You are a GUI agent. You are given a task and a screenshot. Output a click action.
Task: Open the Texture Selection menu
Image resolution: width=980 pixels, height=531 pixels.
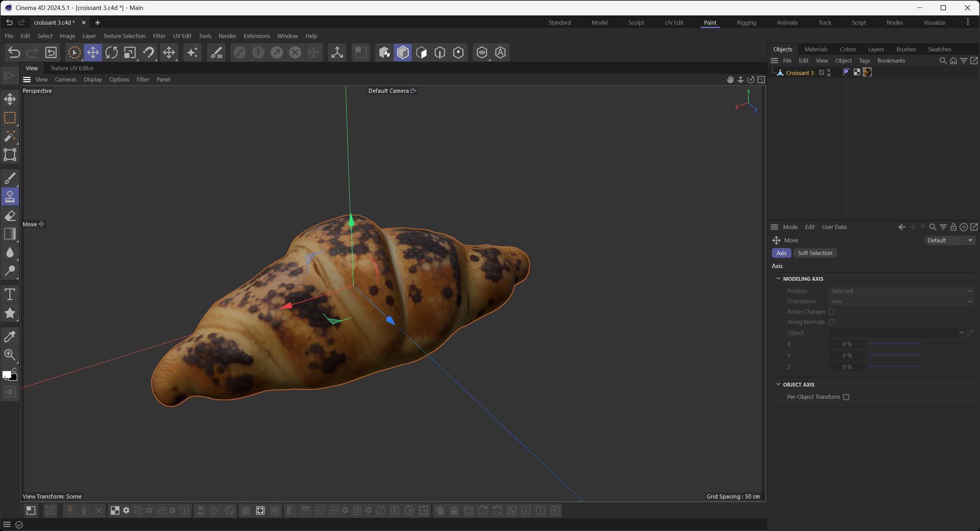(124, 36)
